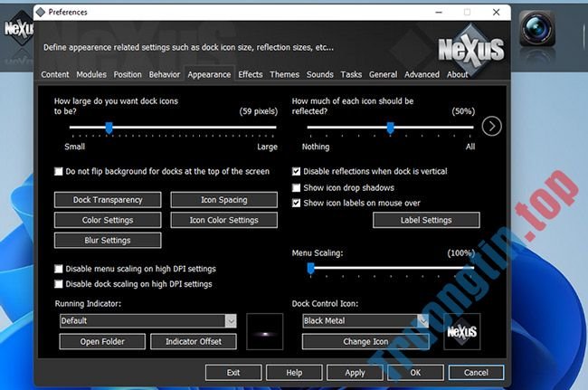
Task: Open Color Settings
Action: tap(108, 220)
